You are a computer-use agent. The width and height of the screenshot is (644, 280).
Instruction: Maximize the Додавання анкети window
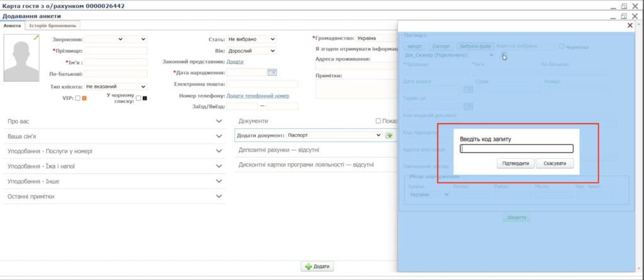tap(625, 16)
